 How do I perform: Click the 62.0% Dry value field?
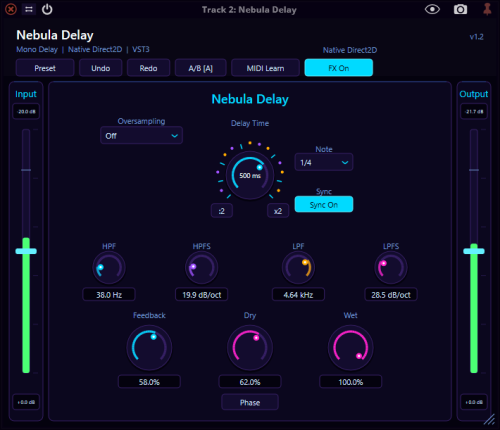pyautogui.click(x=250, y=382)
